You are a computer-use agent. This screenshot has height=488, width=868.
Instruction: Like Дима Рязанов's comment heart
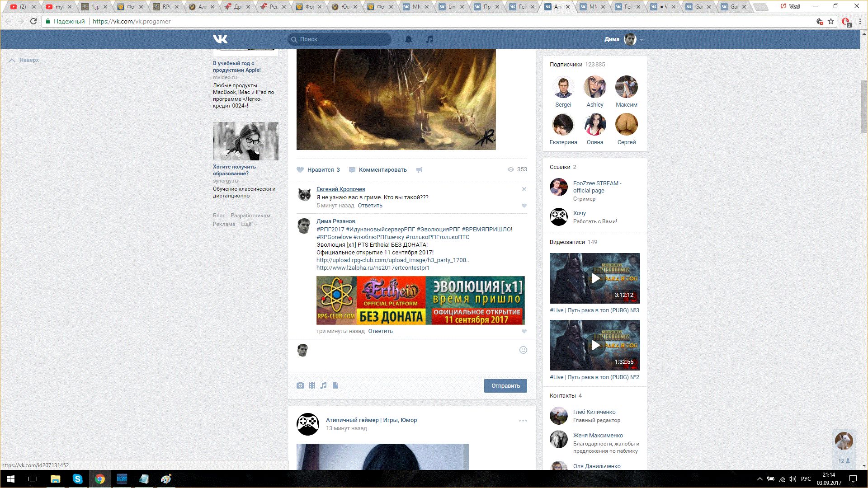(524, 332)
